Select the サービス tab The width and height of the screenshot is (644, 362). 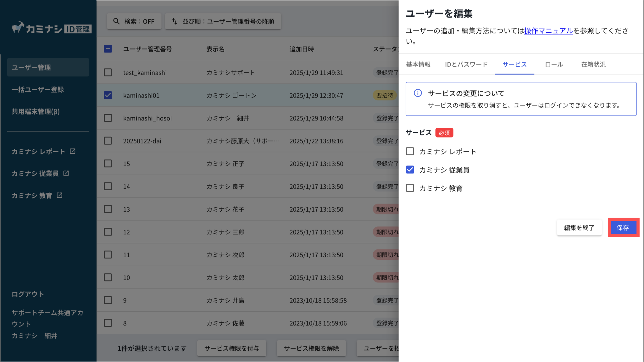click(x=514, y=64)
